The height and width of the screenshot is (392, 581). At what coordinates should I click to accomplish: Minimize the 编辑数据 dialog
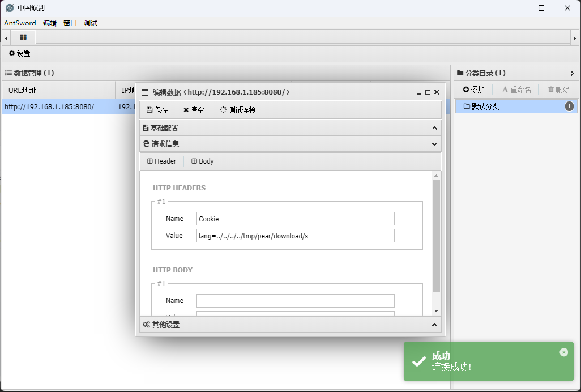[x=418, y=93]
